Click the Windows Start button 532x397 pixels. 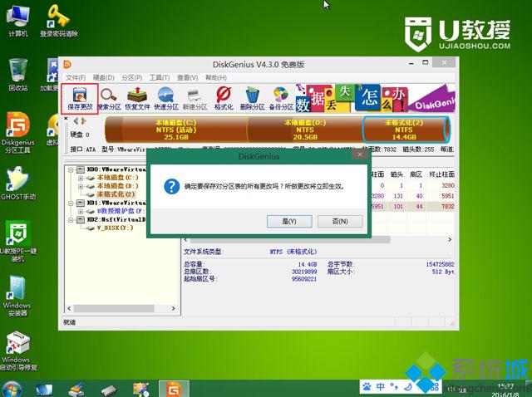tap(11, 389)
